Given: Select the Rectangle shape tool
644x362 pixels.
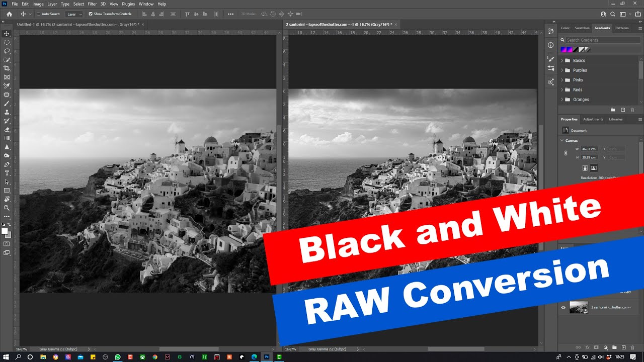Looking at the screenshot, I should (7, 191).
